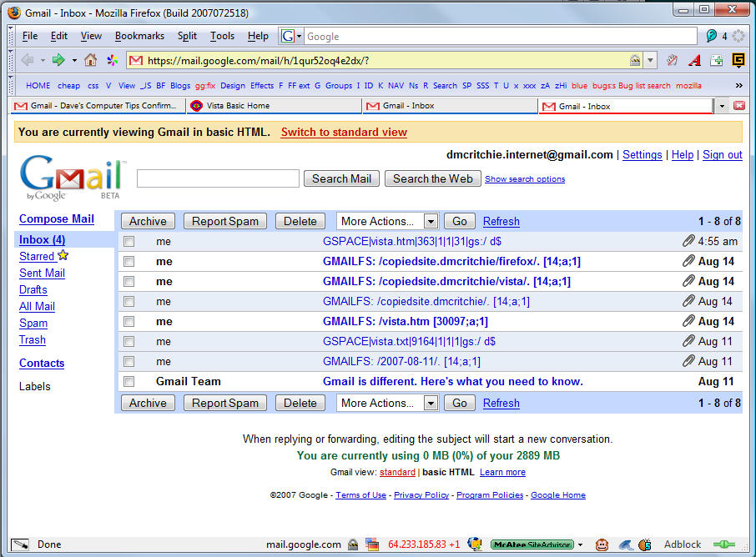The image size is (756, 557).
Task: Open the tab list dropdown arrow
Action: point(722,106)
